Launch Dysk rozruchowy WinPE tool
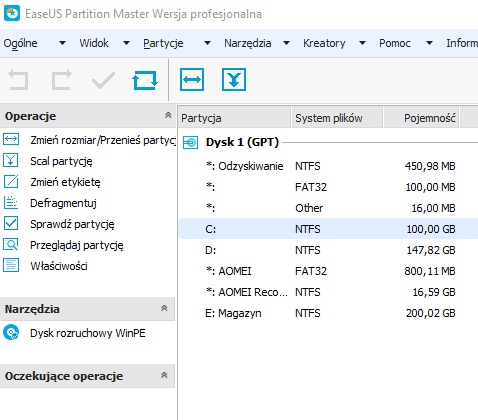This screenshot has width=478, height=420. (x=88, y=333)
